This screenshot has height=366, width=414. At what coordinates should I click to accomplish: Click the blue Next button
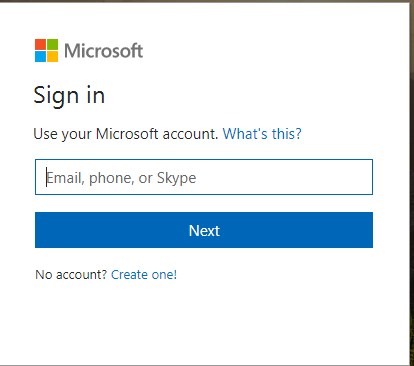click(204, 230)
